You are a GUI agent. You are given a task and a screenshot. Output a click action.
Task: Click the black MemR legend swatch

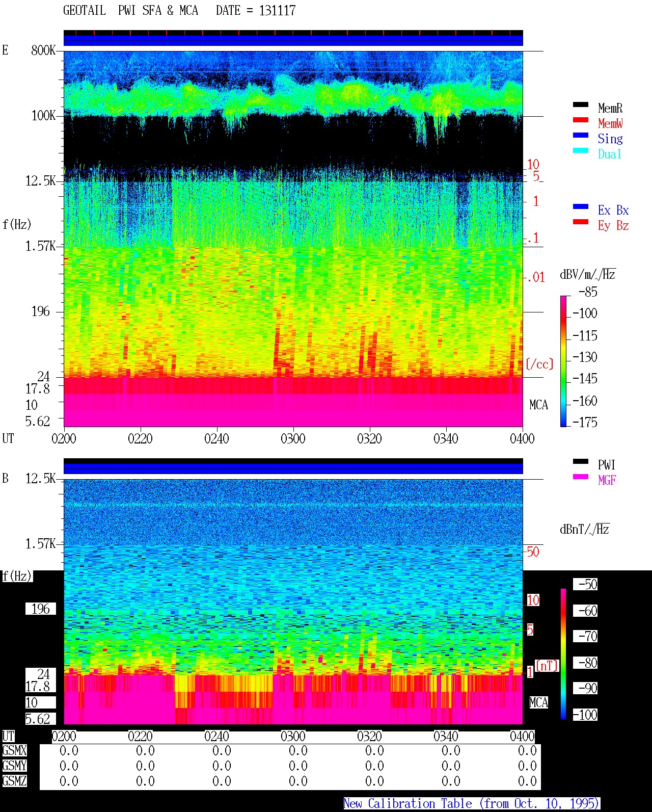pyautogui.click(x=581, y=105)
